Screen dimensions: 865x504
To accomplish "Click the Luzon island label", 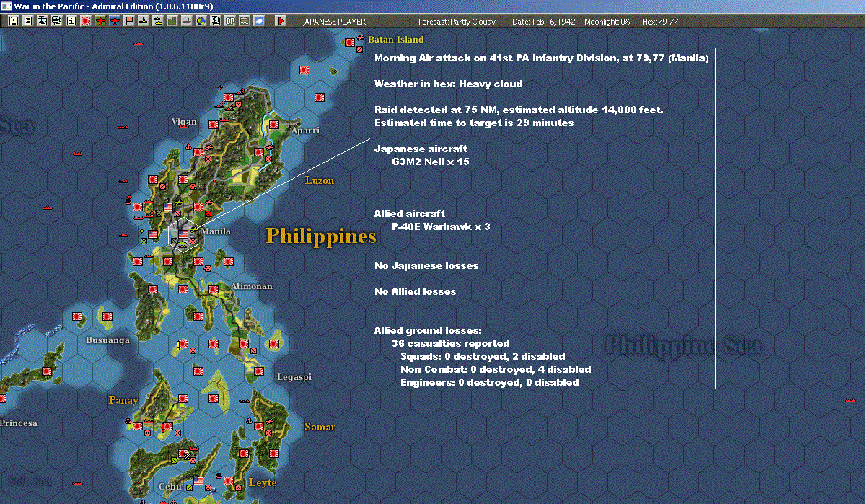I will click(320, 180).
